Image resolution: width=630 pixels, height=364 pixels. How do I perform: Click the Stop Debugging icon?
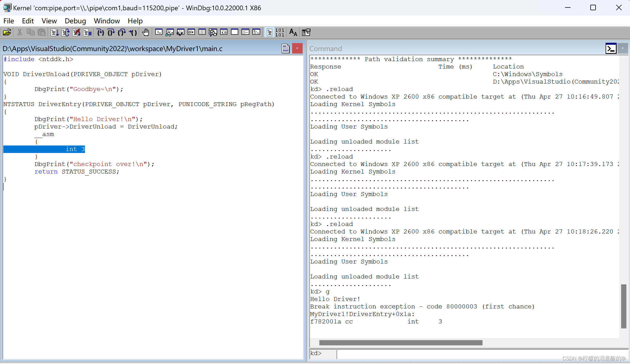(76, 32)
